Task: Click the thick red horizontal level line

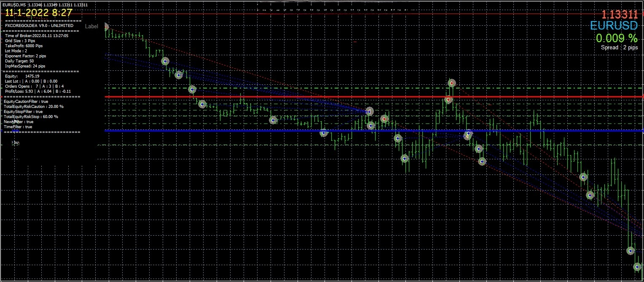Action: (295, 97)
